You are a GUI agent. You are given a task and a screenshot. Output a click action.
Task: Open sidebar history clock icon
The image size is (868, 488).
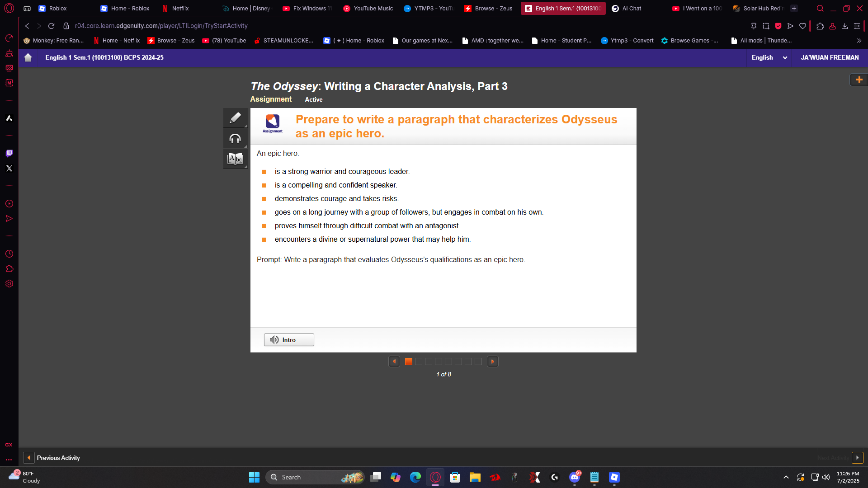point(9,254)
